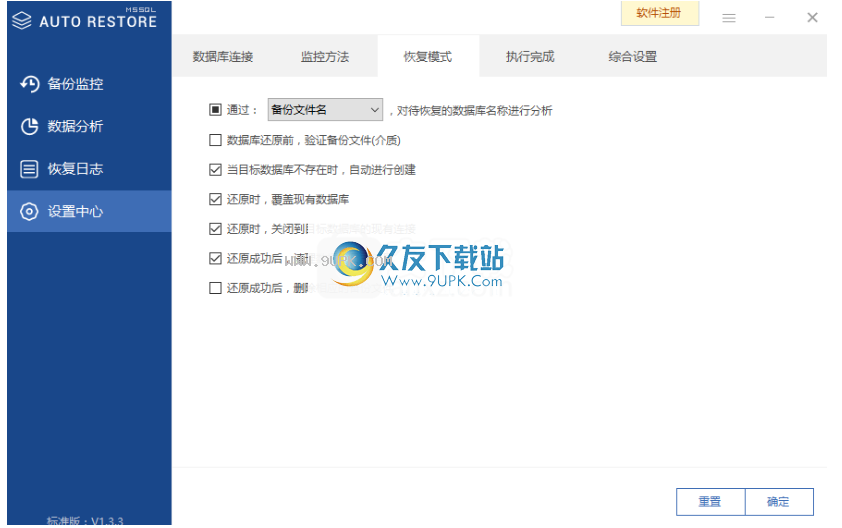Select the 设置中心 gear icon

pyautogui.click(x=29, y=211)
